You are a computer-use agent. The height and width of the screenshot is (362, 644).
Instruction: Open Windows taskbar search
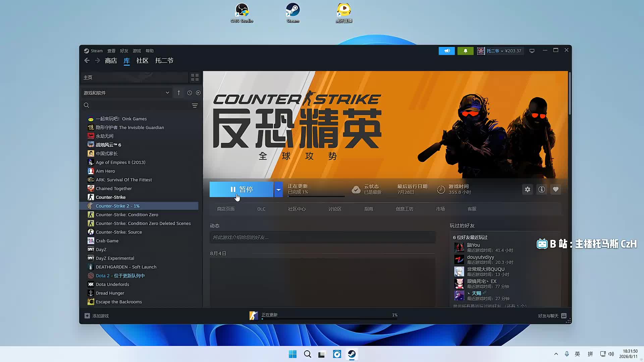[x=307, y=354]
